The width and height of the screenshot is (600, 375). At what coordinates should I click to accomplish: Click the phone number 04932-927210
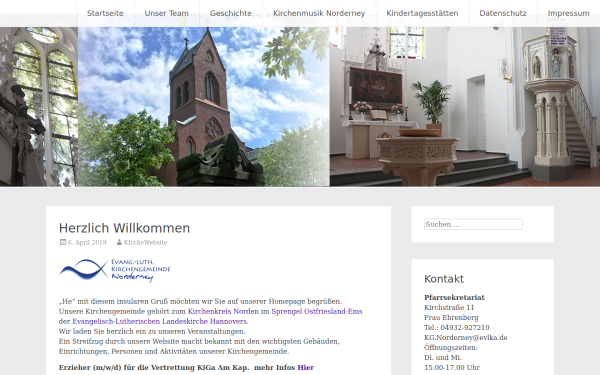465,328
